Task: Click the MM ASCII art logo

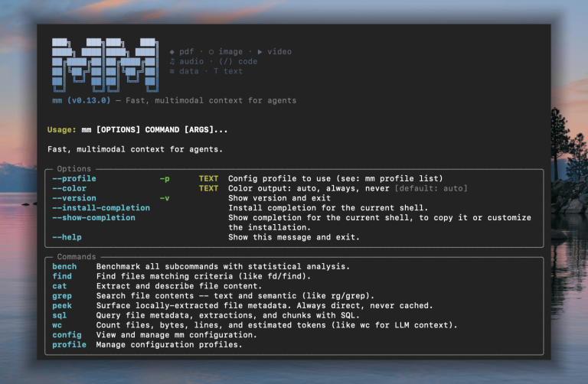Action: [x=106, y=65]
